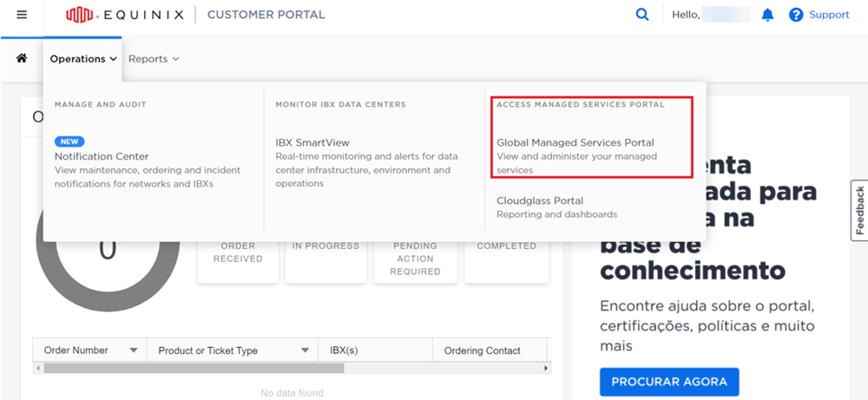Click the ACCESS MANAGED SERVICES PORTAL heading
The width and height of the screenshot is (868, 400).
tap(581, 104)
